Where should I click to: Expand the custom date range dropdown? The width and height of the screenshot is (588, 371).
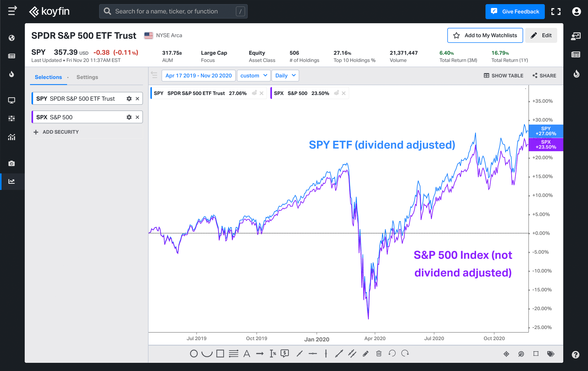pyautogui.click(x=252, y=76)
